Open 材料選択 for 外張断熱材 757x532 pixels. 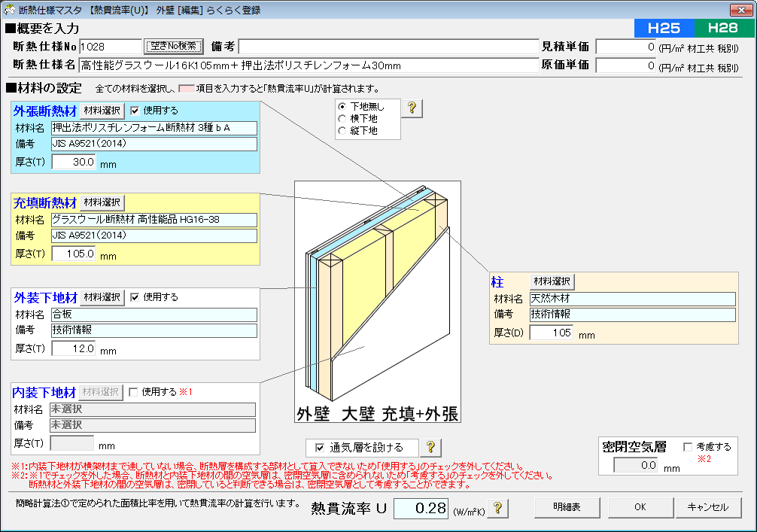pyautogui.click(x=102, y=111)
